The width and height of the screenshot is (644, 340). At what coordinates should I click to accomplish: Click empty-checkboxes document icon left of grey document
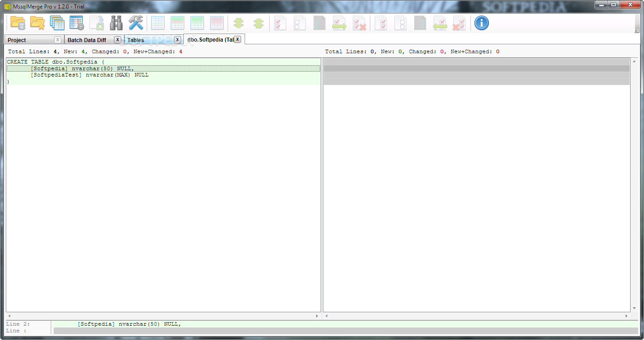(x=300, y=23)
